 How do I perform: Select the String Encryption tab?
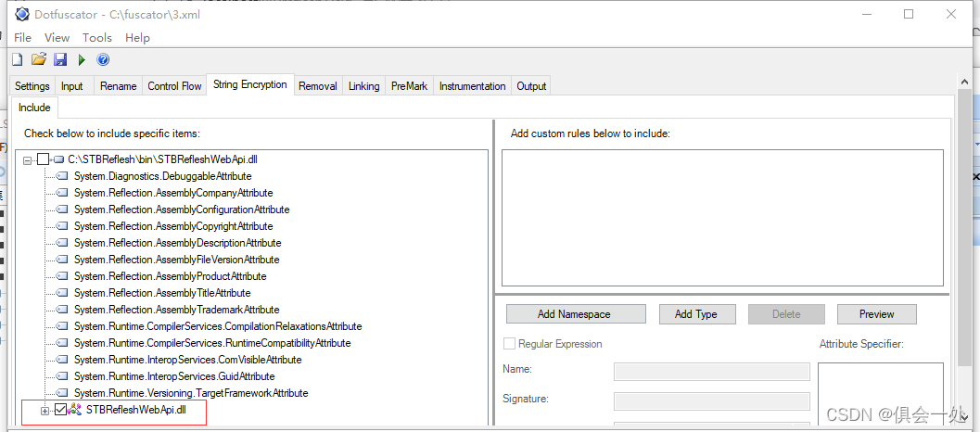tap(250, 84)
